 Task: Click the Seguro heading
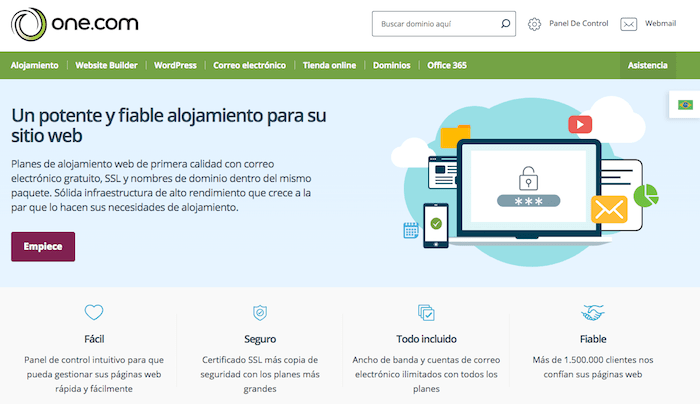260,339
